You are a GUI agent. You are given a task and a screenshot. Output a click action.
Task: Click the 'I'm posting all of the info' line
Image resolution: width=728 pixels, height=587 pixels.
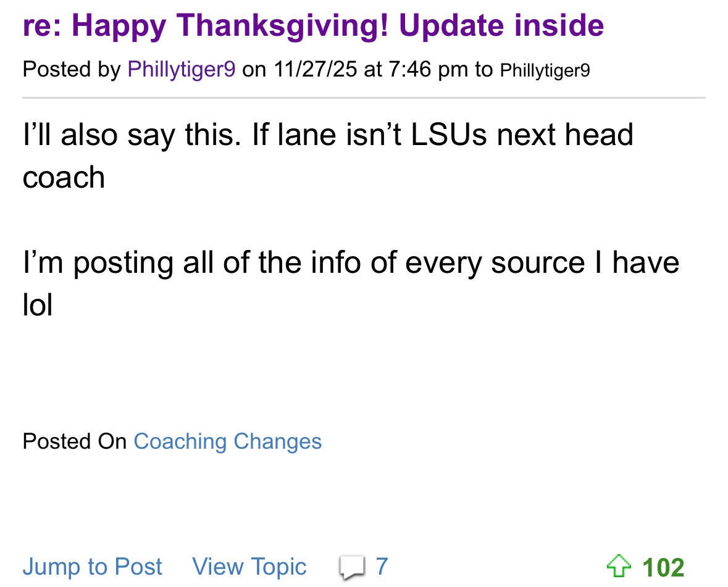(x=351, y=262)
